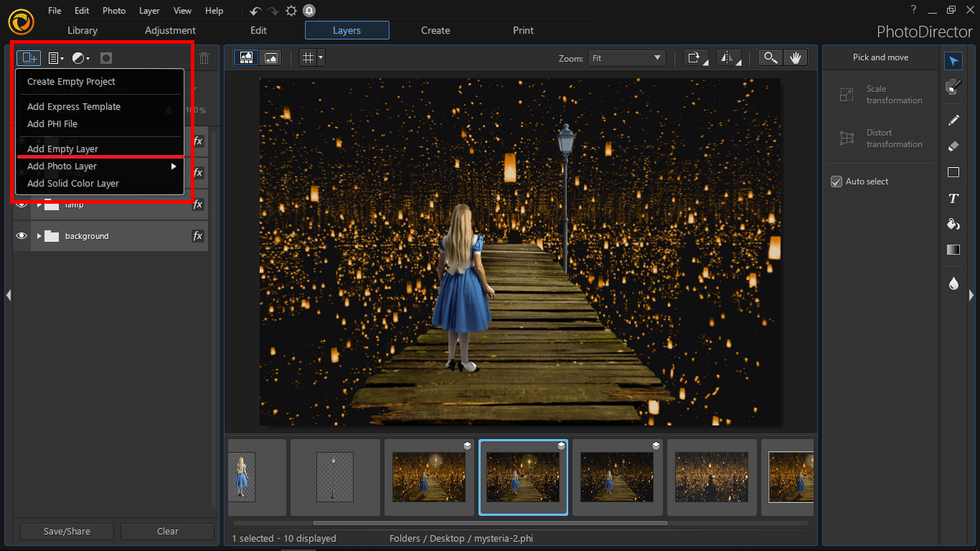Viewport: 980px width, 551px height.
Task: Select the lamp post filmstrip thumbnail
Action: [335, 477]
